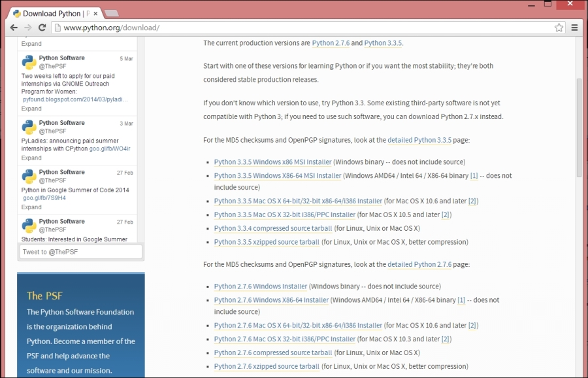Click the 27 Feb date on the Students tweet
The height and width of the screenshot is (378, 588).
[125, 222]
